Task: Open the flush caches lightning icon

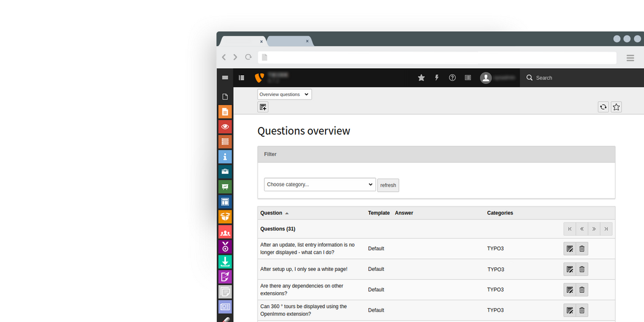Action: click(437, 78)
